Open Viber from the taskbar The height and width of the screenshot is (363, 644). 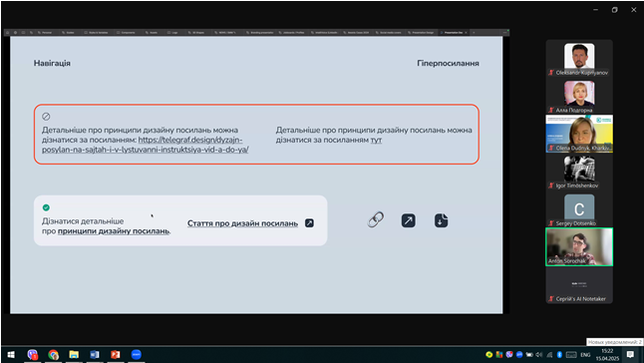[x=33, y=354]
